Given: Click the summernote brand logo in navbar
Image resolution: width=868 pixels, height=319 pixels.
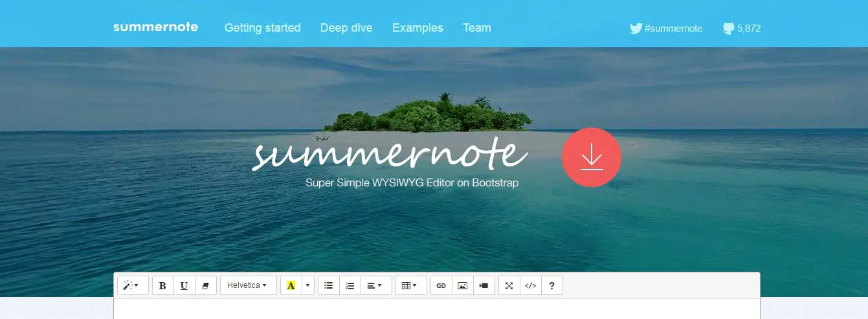Looking at the screenshot, I should point(155,27).
